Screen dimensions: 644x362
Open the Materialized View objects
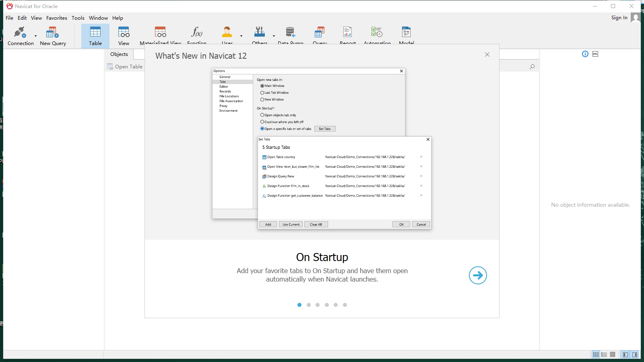pos(160,35)
